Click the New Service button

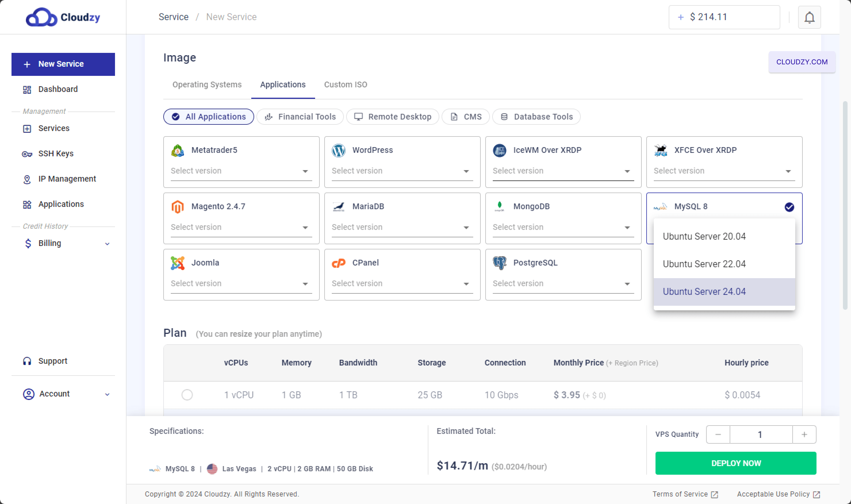pyautogui.click(x=63, y=64)
